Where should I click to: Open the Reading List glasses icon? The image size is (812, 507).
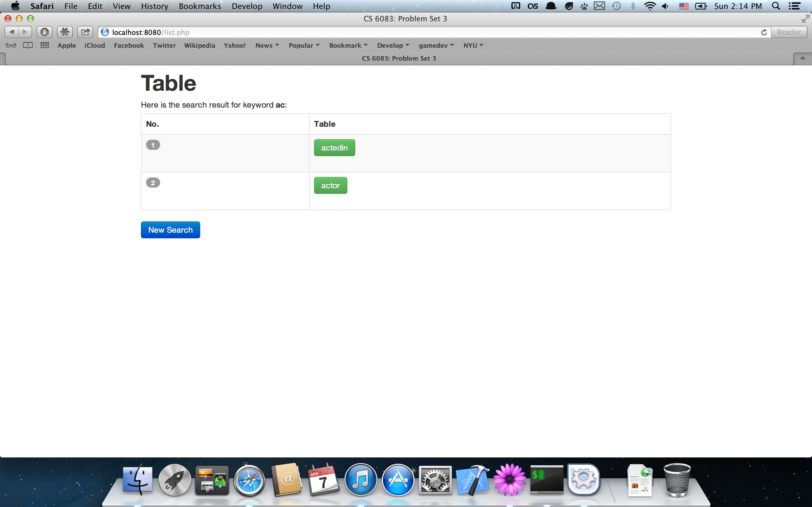coord(11,46)
